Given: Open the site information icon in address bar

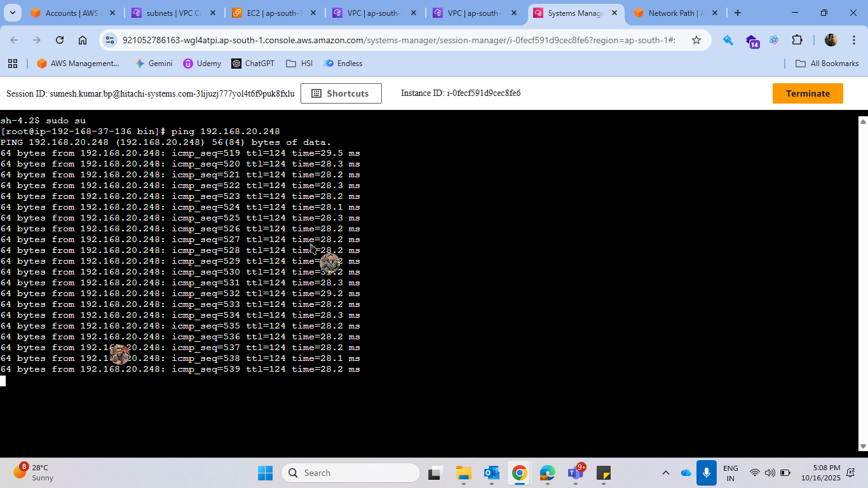Looking at the screenshot, I should (x=111, y=40).
